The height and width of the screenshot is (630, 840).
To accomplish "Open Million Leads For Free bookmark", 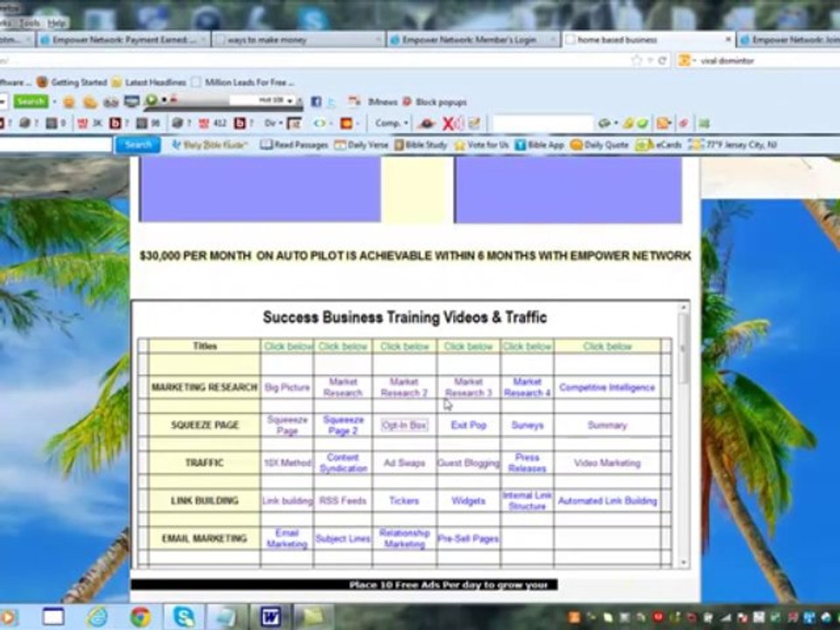I will pos(242,82).
